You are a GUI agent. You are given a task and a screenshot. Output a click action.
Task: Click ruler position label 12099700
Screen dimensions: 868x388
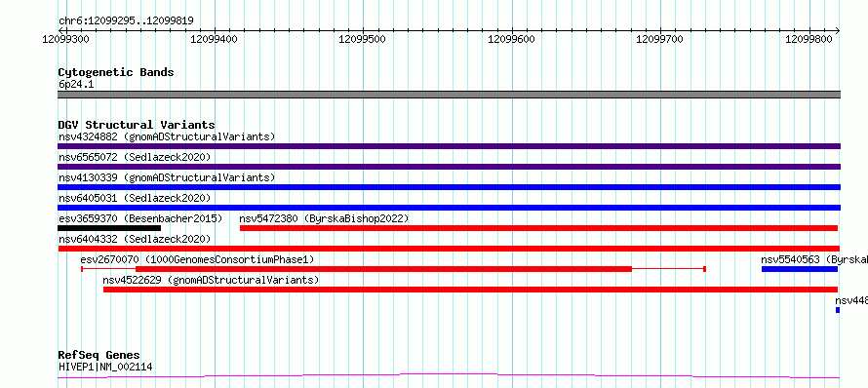point(660,39)
